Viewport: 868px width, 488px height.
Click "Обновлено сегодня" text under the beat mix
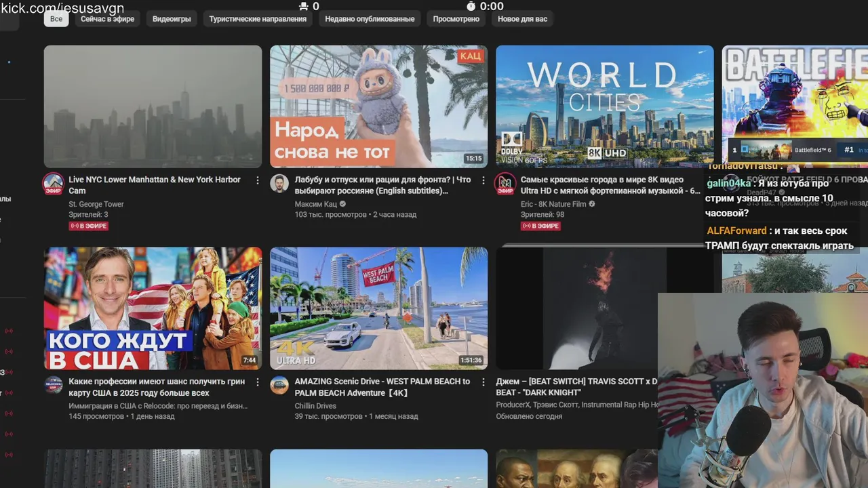529,416
